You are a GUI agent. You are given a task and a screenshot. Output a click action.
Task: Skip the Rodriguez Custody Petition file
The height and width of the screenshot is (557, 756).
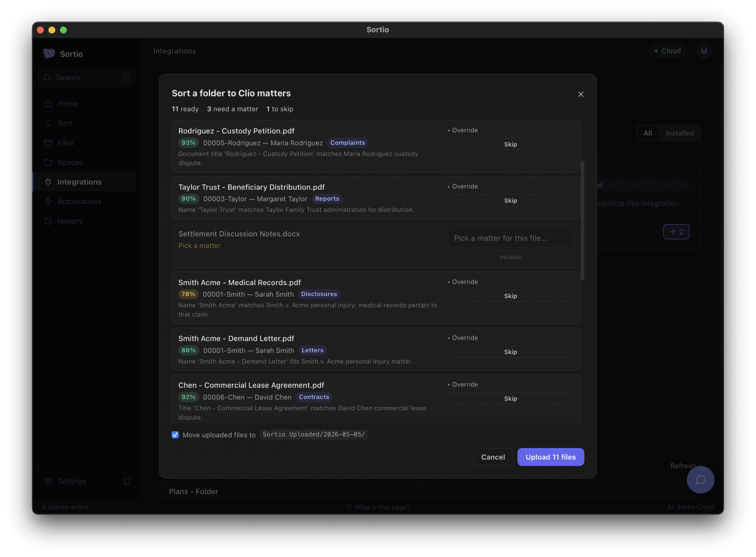point(510,144)
